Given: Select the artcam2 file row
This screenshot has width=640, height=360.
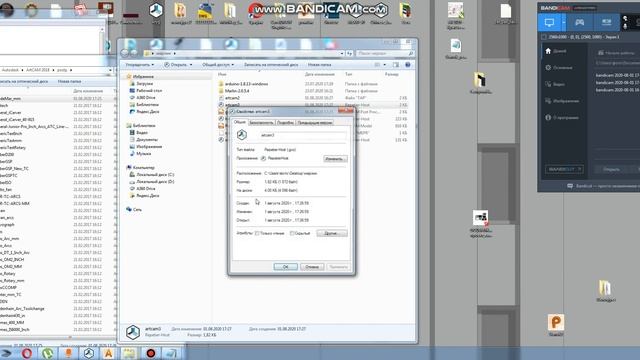Looking at the screenshot, I should [313, 98].
